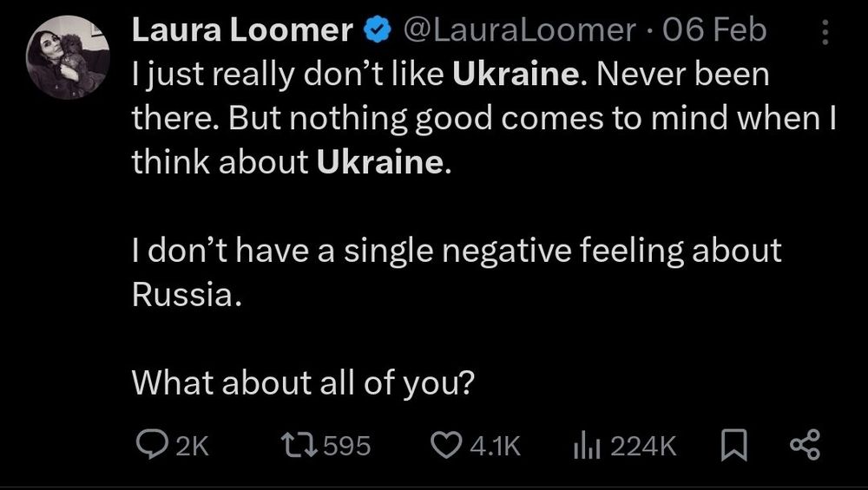Click the 4.1K likes count
Screen dimensions: 868x490
(493, 447)
